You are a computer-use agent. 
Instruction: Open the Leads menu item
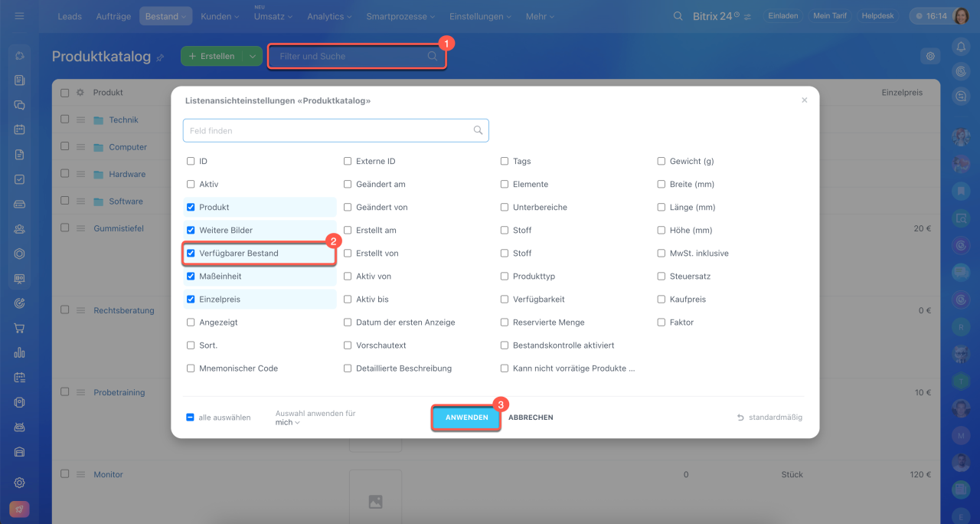point(70,16)
